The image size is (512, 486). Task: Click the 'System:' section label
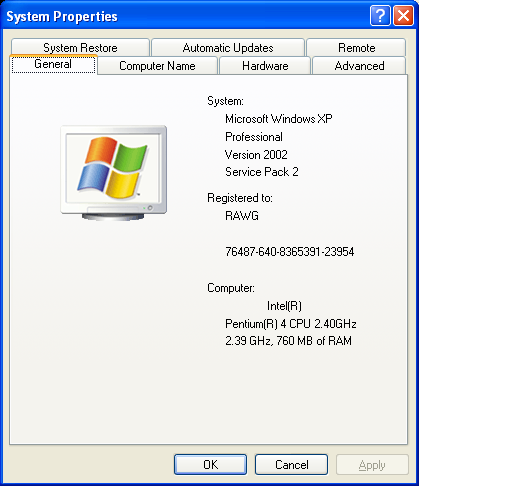click(225, 101)
